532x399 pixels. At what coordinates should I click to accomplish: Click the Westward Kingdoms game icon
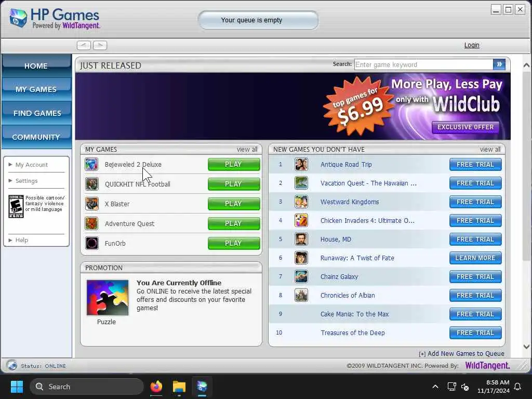click(301, 202)
